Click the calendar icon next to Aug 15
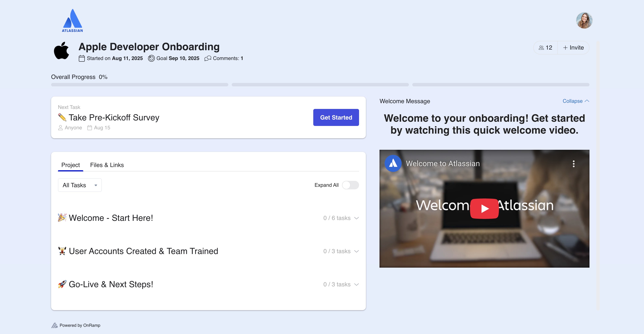This screenshot has height=334, width=644. 89,128
